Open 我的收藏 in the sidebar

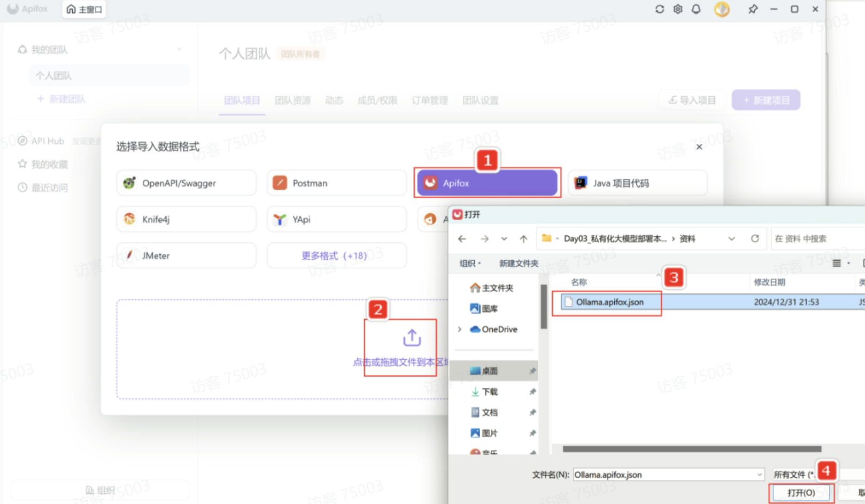(43, 164)
